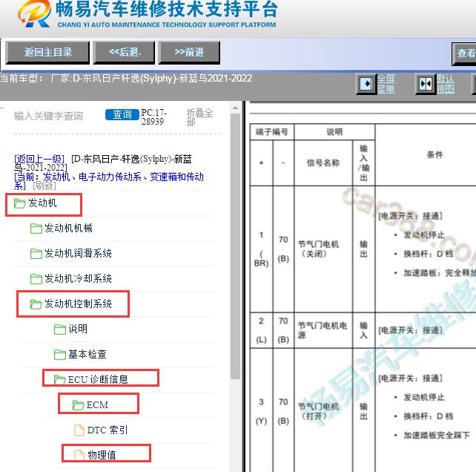Click the 刷新 refresh link
This screenshot has width=476, height=472.
[44, 186]
